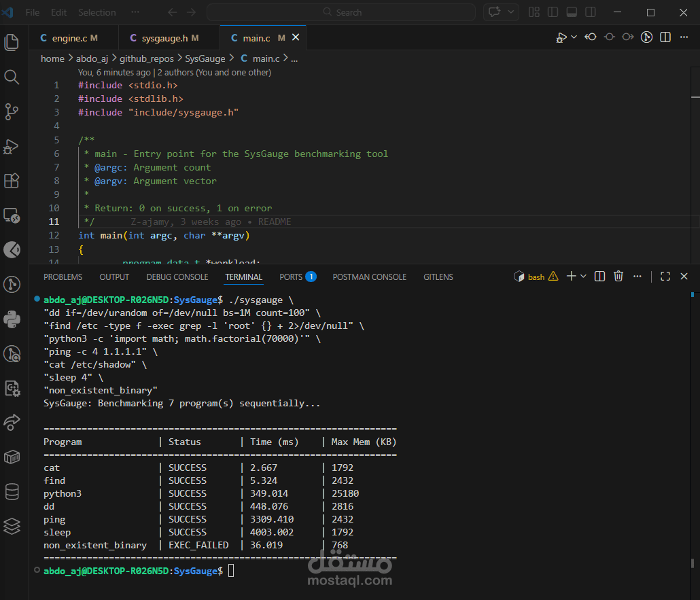Toggle the primary sidebar visibility
Screen dimensions: 700x600
(553, 12)
